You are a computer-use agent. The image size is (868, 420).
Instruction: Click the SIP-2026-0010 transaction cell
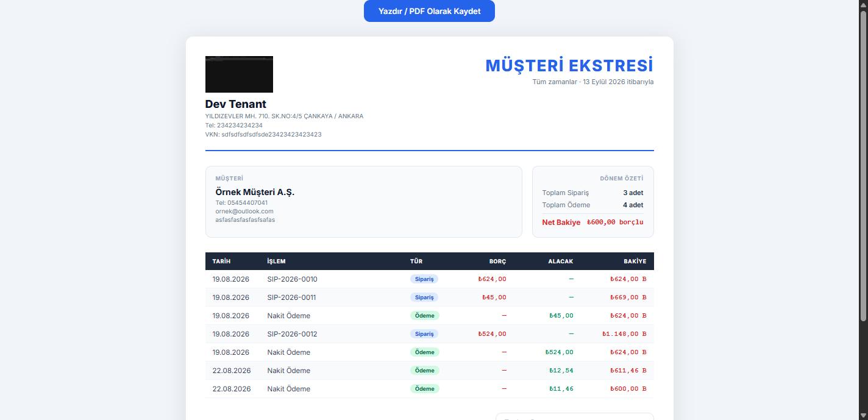(292, 279)
